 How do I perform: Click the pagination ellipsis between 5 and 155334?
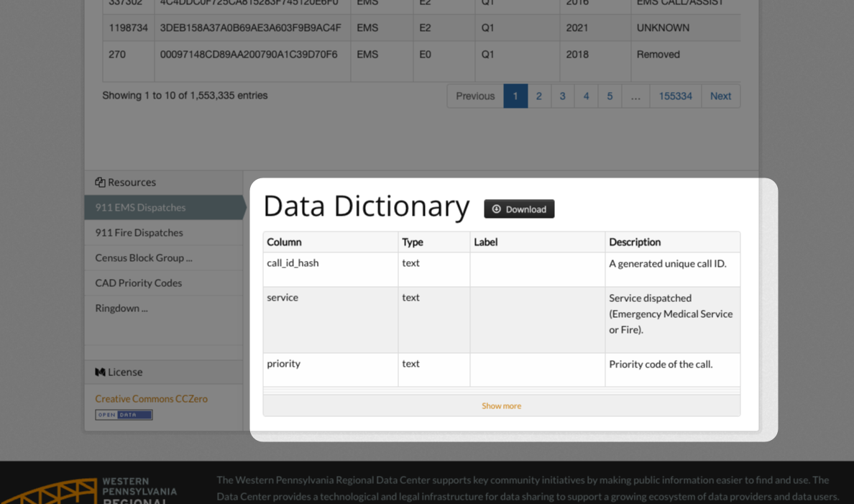point(635,96)
